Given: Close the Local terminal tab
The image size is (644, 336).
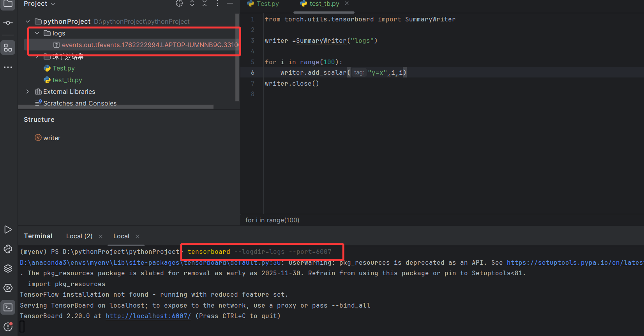Looking at the screenshot, I should 138,236.
